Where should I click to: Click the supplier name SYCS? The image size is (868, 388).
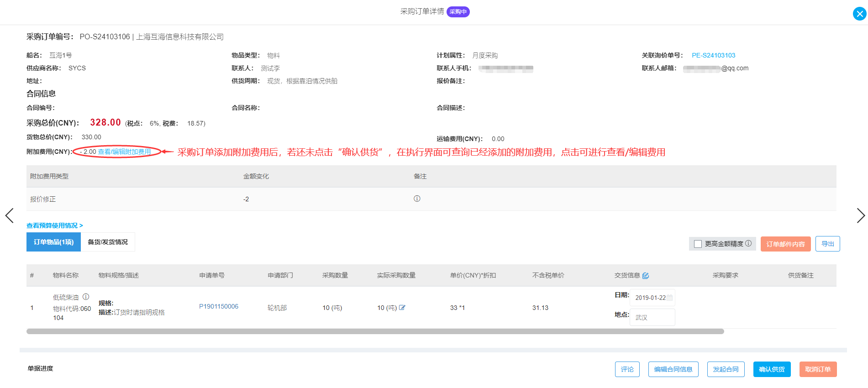(77, 68)
